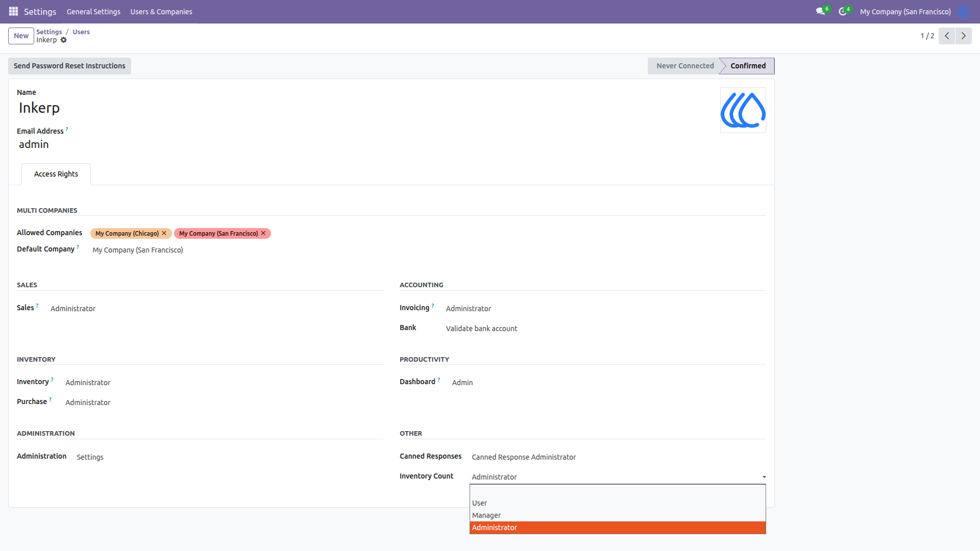Show help tooltip for Sales field
This screenshot has height=551, width=980.
tap(37, 306)
